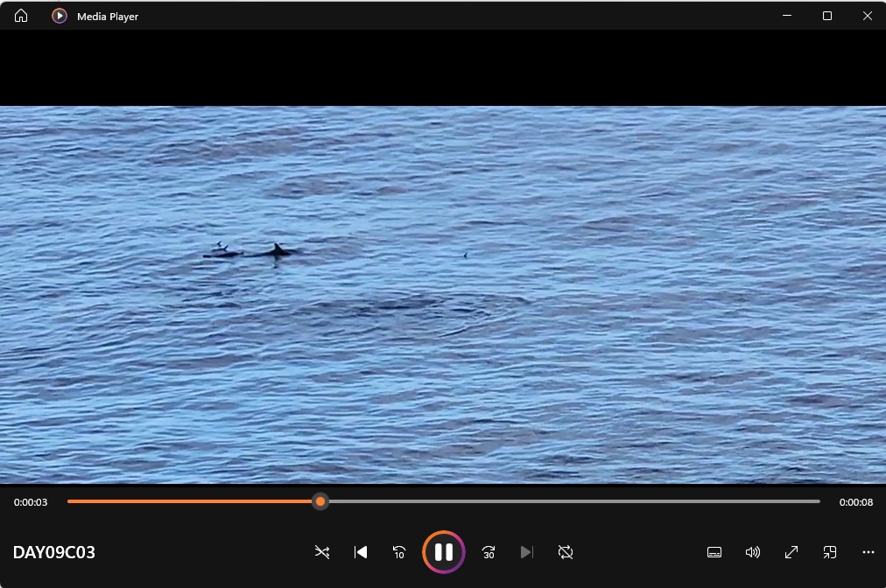Open the volume control flyout
886x588 pixels.
click(753, 552)
